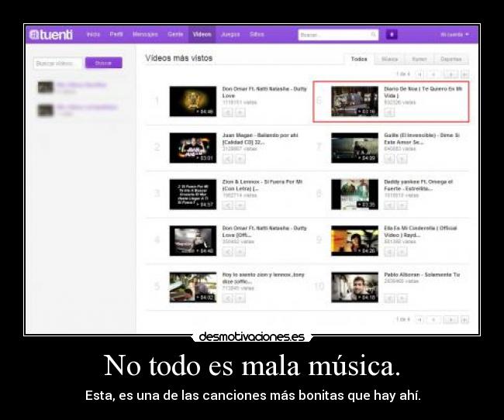Open Juegos in the top navigation
This screenshot has height=420, width=504.
click(230, 34)
